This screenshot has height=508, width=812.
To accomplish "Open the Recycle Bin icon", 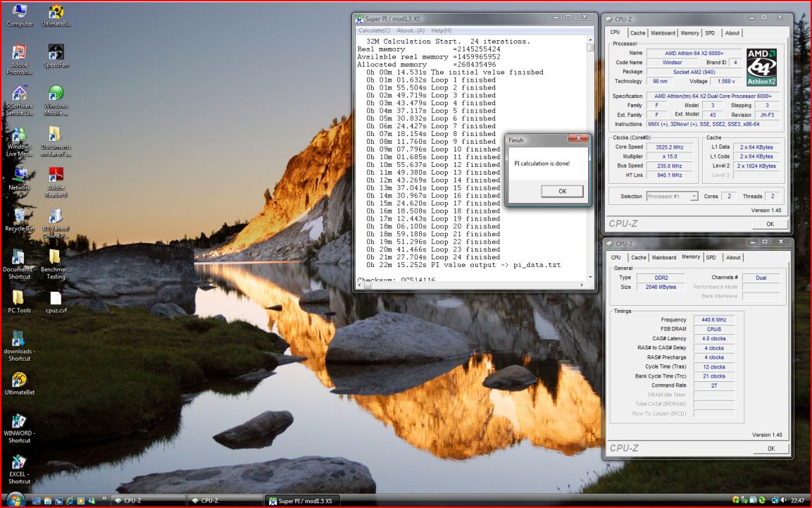I will coord(19,216).
